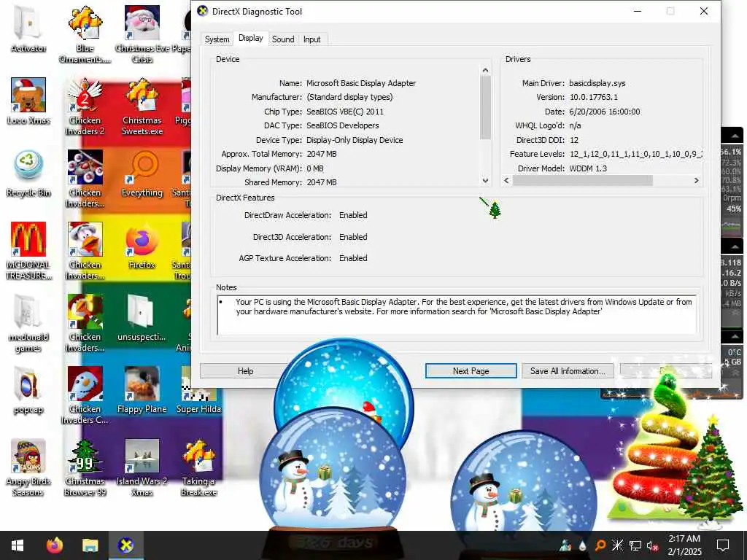
Task: Open the Input tab
Action: pyautogui.click(x=311, y=39)
